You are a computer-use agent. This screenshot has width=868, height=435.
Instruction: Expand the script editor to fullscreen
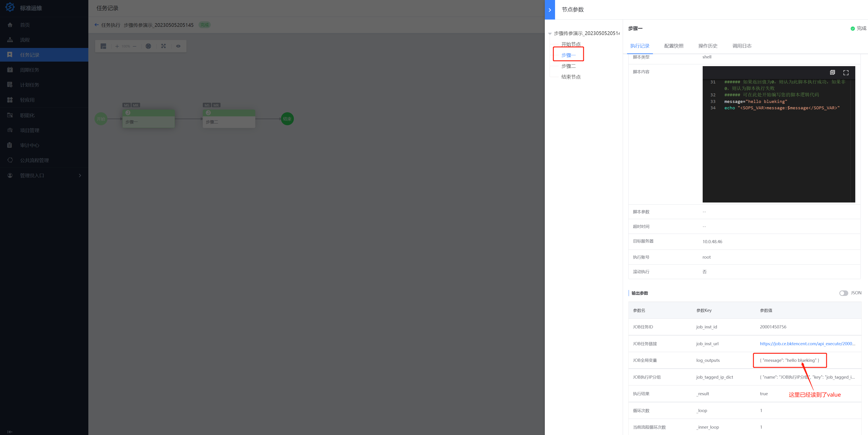[846, 72]
